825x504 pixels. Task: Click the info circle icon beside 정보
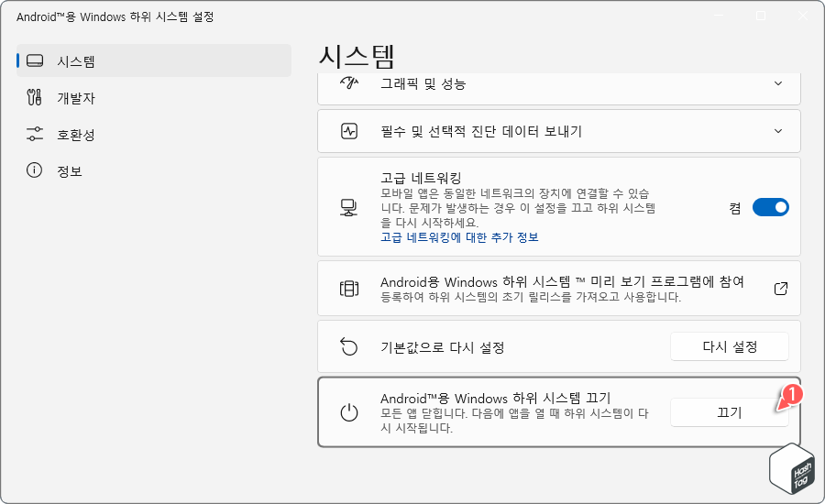pos(34,170)
